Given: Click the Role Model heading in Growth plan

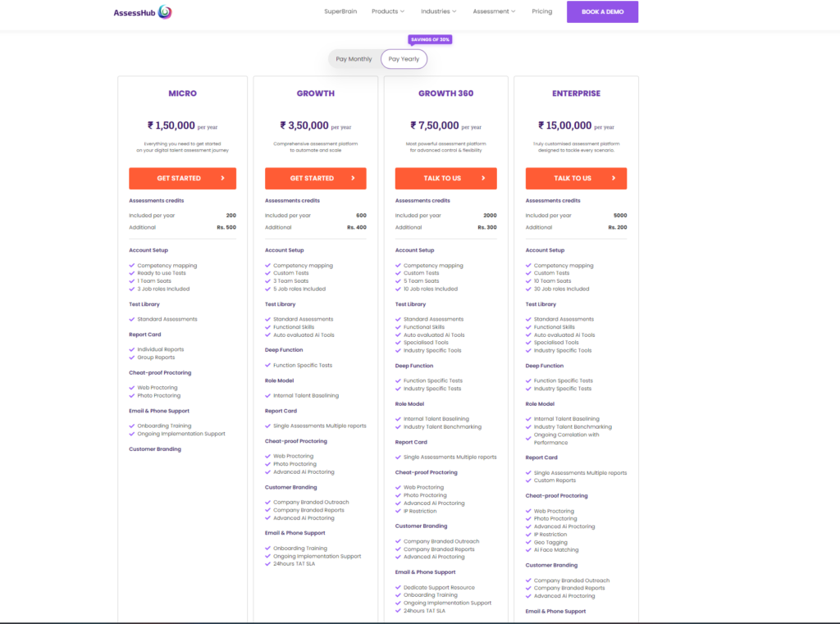Looking at the screenshot, I should (x=279, y=380).
